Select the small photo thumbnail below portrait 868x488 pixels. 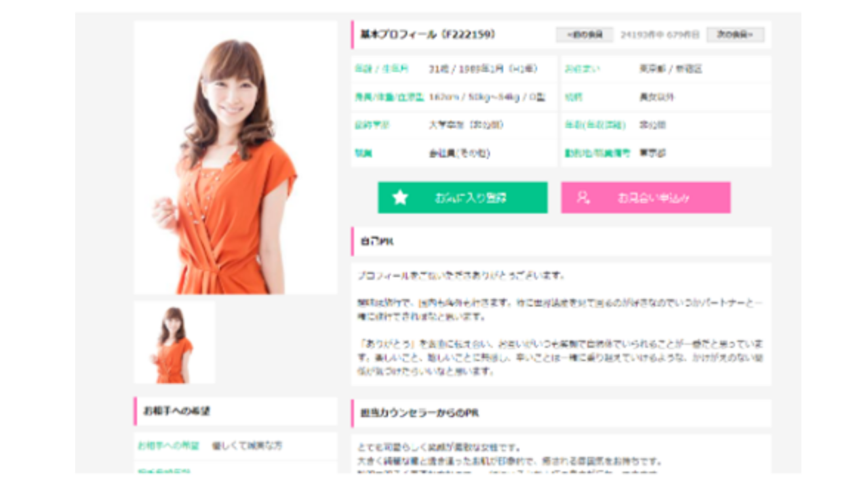pyautogui.click(x=175, y=342)
